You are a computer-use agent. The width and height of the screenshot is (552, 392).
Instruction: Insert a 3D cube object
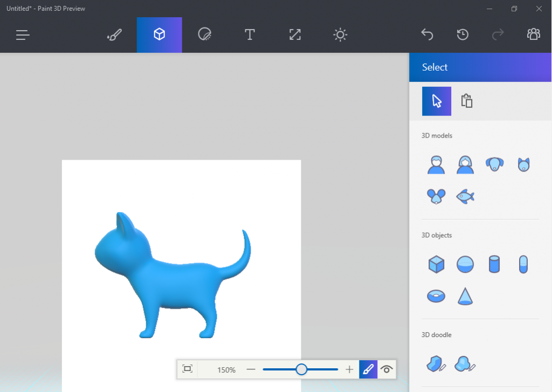[x=436, y=264]
